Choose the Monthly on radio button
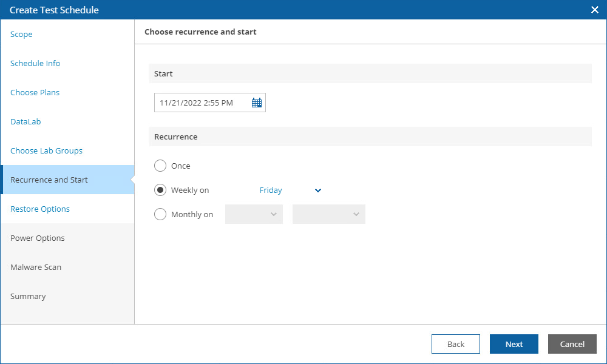The height and width of the screenshot is (364, 607). [160, 214]
